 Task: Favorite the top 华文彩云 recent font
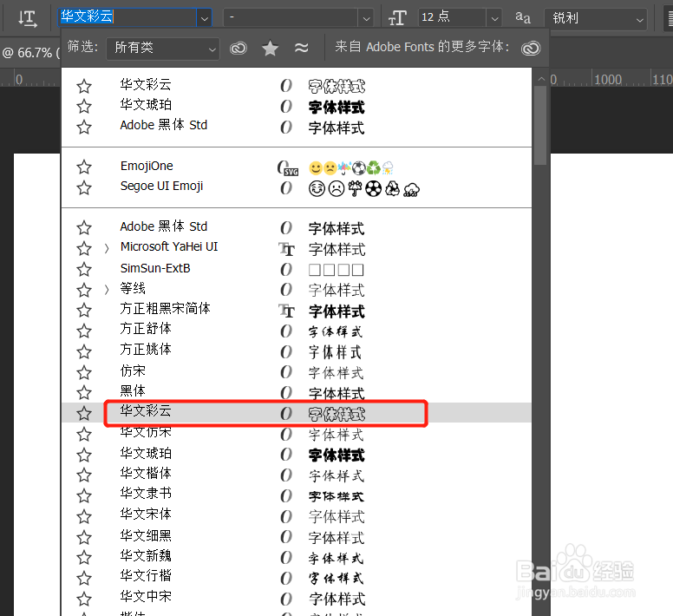[84, 86]
